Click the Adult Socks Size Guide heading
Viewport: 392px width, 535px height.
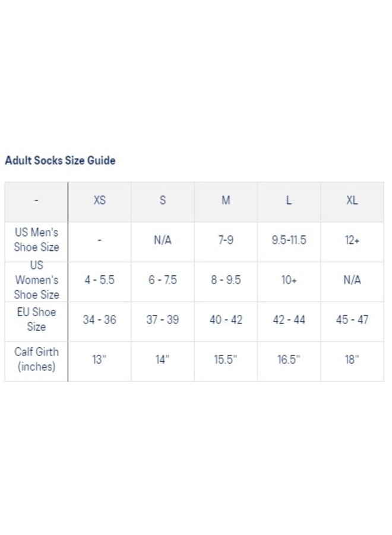coord(60,160)
